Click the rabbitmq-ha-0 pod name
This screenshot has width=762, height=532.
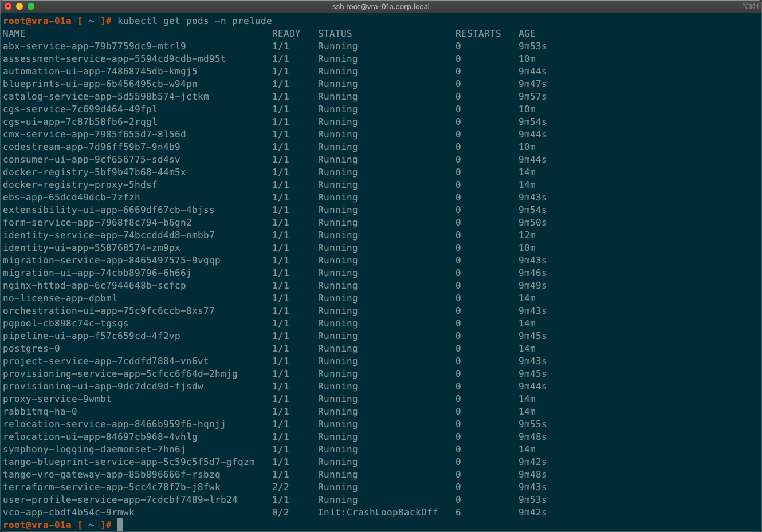pos(40,411)
